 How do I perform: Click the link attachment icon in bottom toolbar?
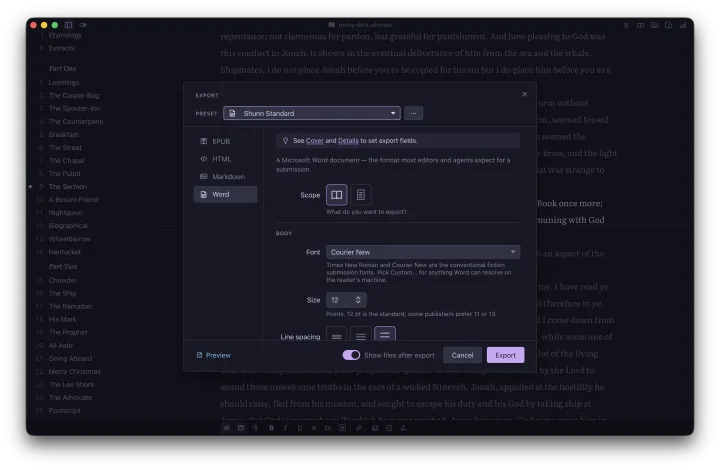point(359,428)
